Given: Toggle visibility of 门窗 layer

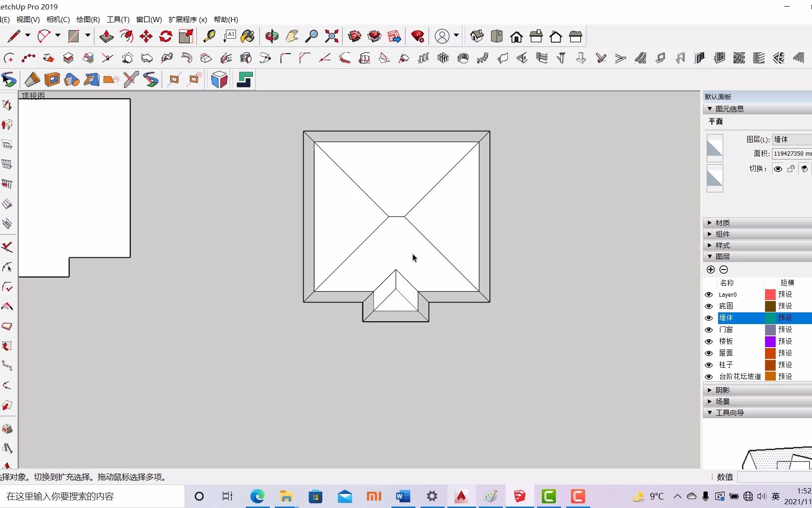Looking at the screenshot, I should [x=709, y=330].
